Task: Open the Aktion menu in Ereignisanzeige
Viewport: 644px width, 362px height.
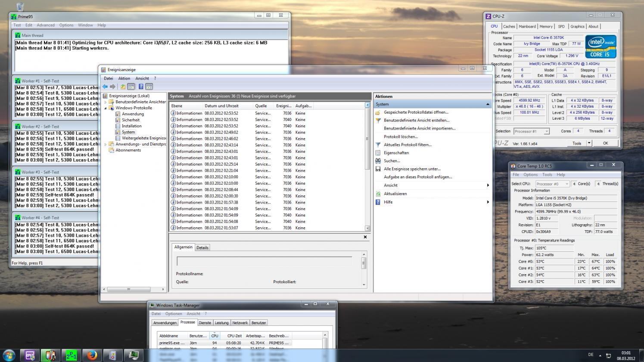Action: pos(124,78)
